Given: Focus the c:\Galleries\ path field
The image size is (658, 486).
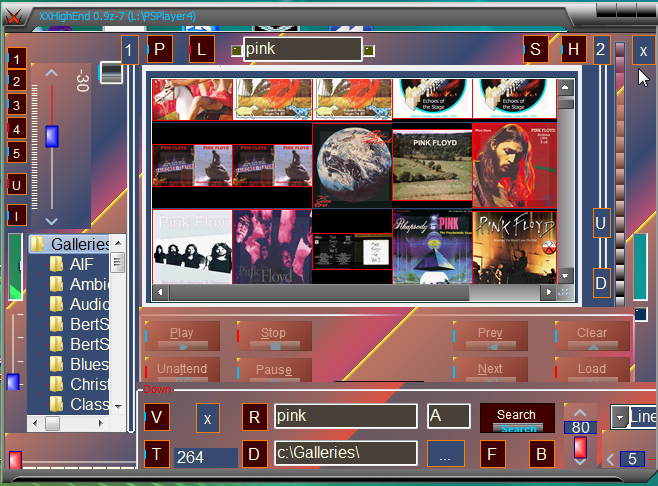Looking at the screenshot, I should pyautogui.click(x=346, y=453).
